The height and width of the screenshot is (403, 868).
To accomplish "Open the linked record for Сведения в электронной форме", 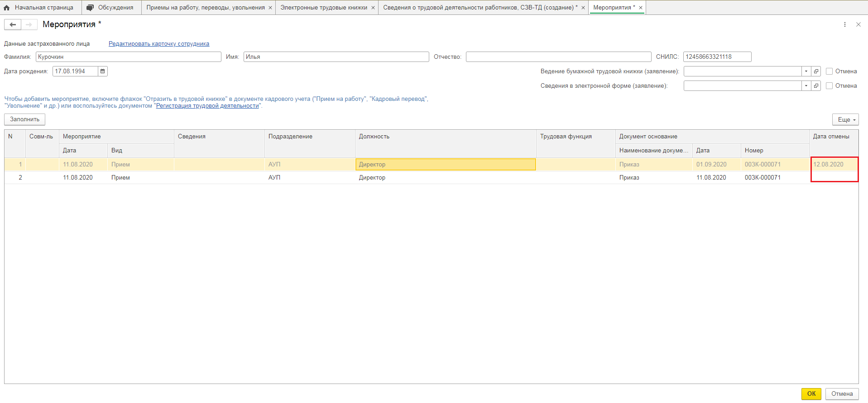I will coord(816,86).
